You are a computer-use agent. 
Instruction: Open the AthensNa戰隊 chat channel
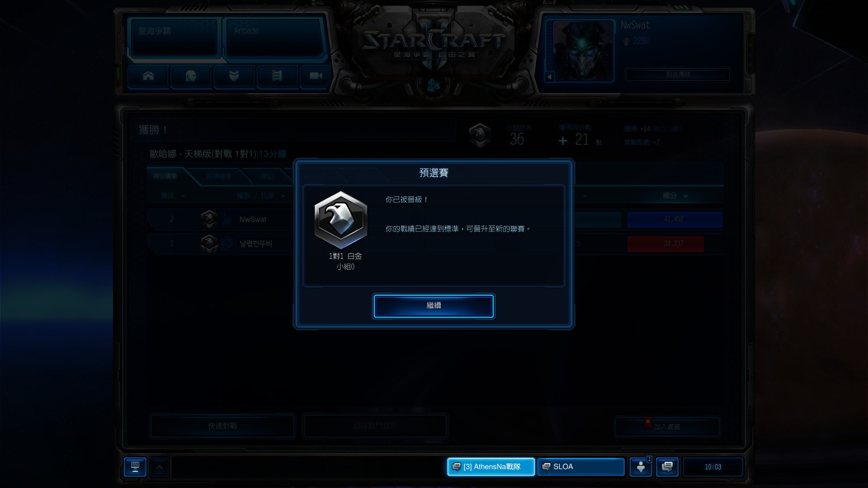coord(491,467)
